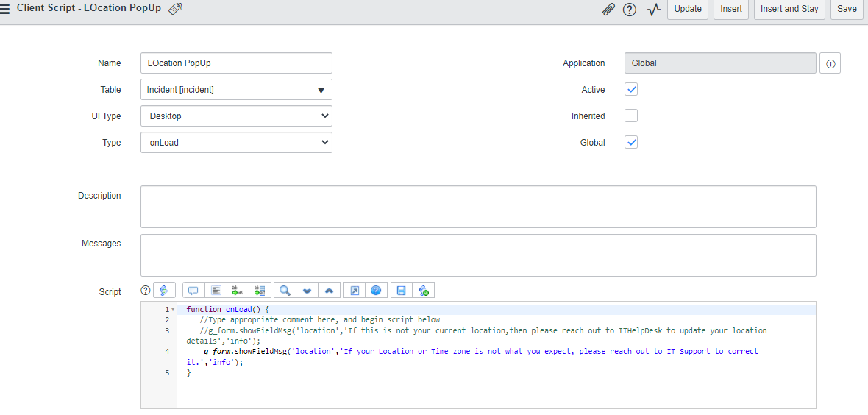Click the Replace All icon

260,290
